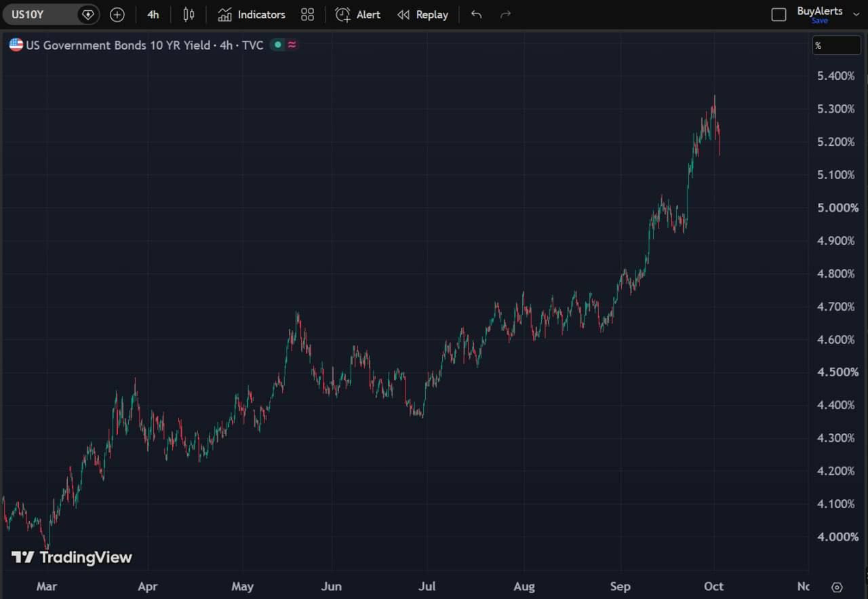Click the green market status dot
The height and width of the screenshot is (599, 868).
click(277, 45)
